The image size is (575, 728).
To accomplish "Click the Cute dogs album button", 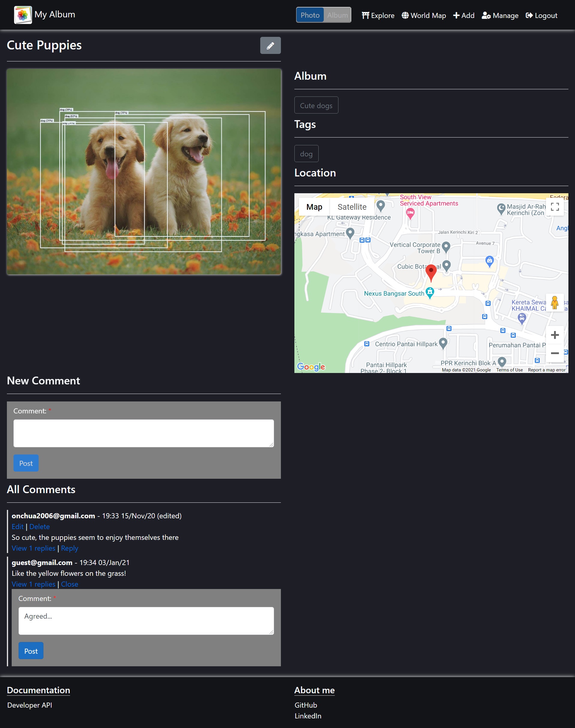I will tap(316, 105).
